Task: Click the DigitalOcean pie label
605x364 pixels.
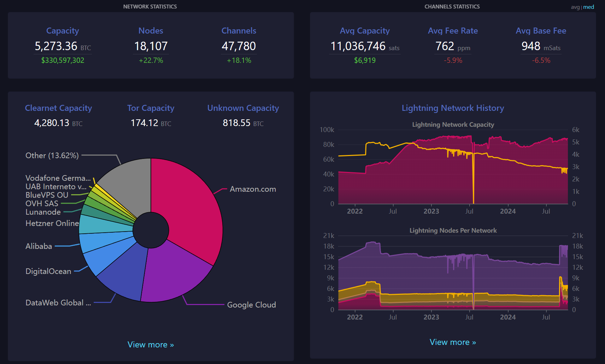Action: (x=48, y=271)
